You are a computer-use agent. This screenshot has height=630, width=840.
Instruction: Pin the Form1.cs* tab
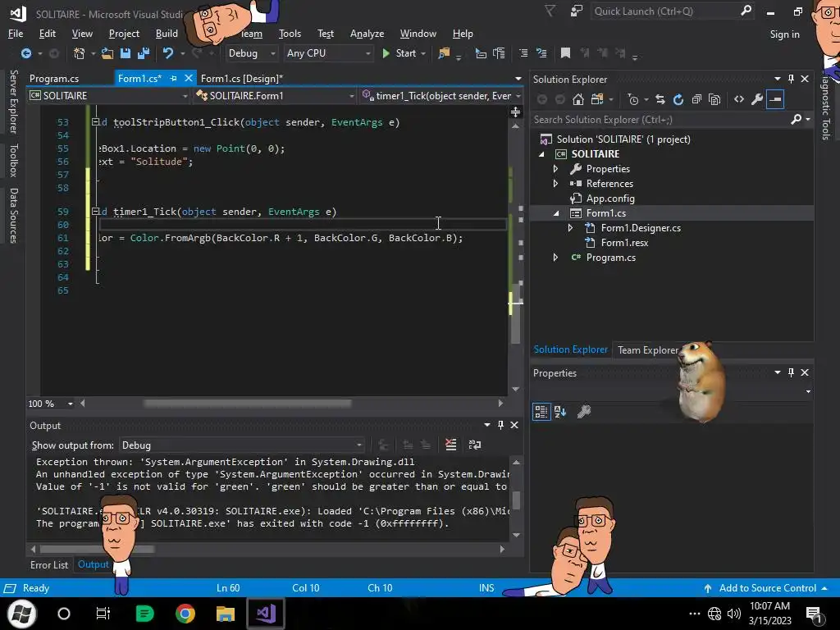pyautogui.click(x=173, y=78)
